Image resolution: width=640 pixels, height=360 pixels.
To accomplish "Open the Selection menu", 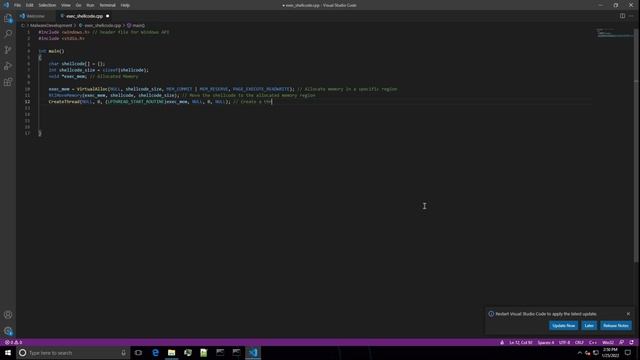I will click(47, 5).
